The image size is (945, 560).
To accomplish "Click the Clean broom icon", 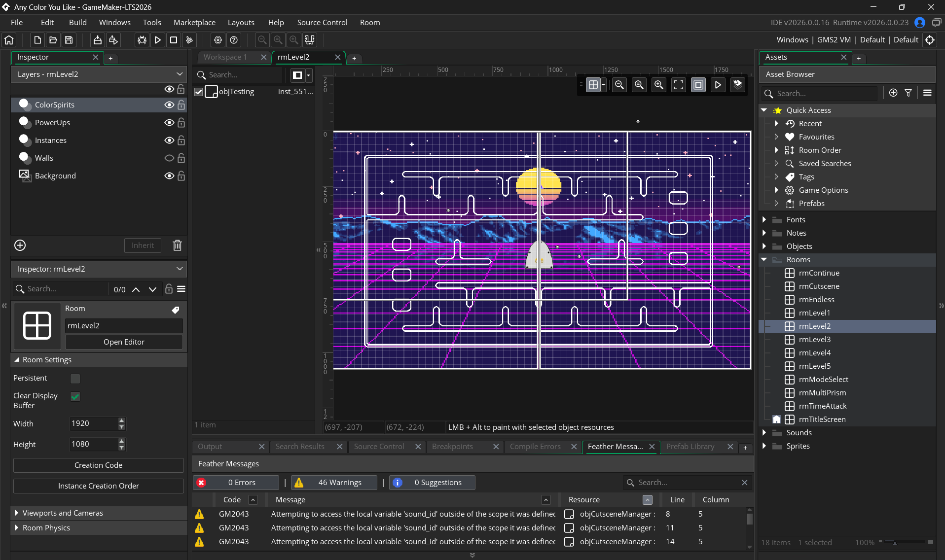I will tap(189, 40).
